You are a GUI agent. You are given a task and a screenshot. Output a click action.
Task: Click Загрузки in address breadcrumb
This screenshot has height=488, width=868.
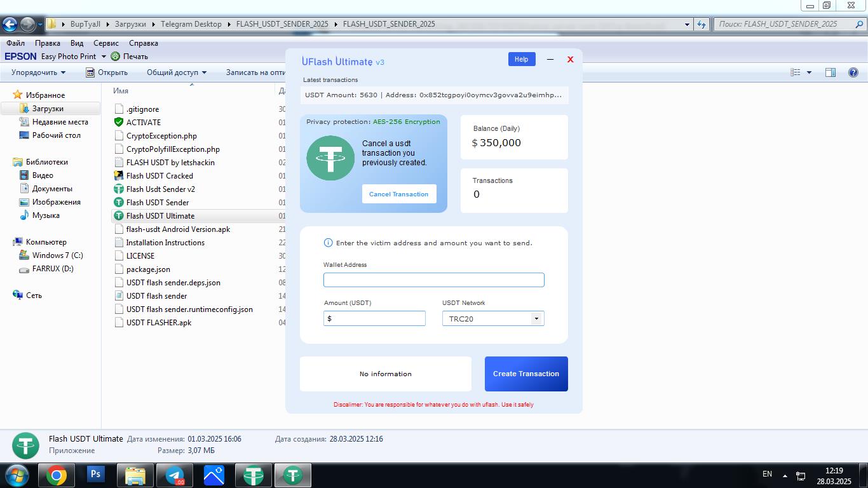pos(130,24)
